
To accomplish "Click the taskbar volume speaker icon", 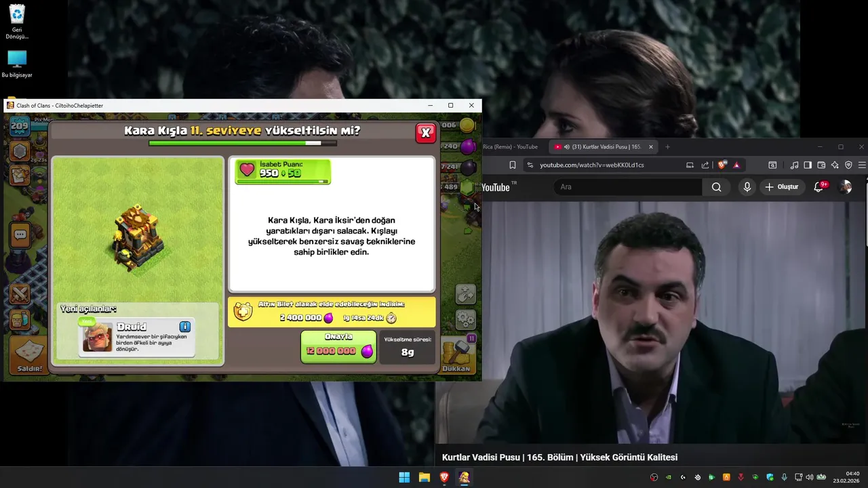I will [810, 477].
